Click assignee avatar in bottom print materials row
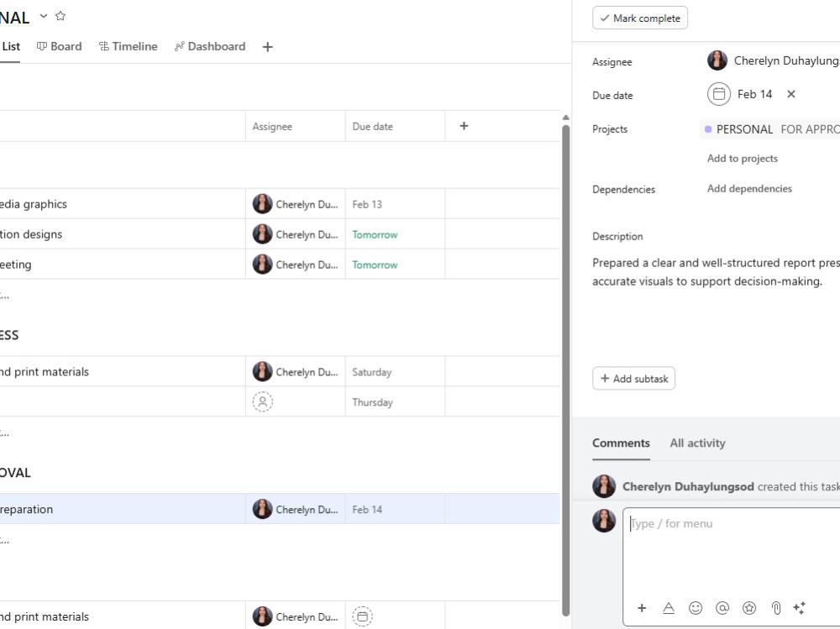Image resolution: width=840 pixels, height=629 pixels. click(262, 616)
